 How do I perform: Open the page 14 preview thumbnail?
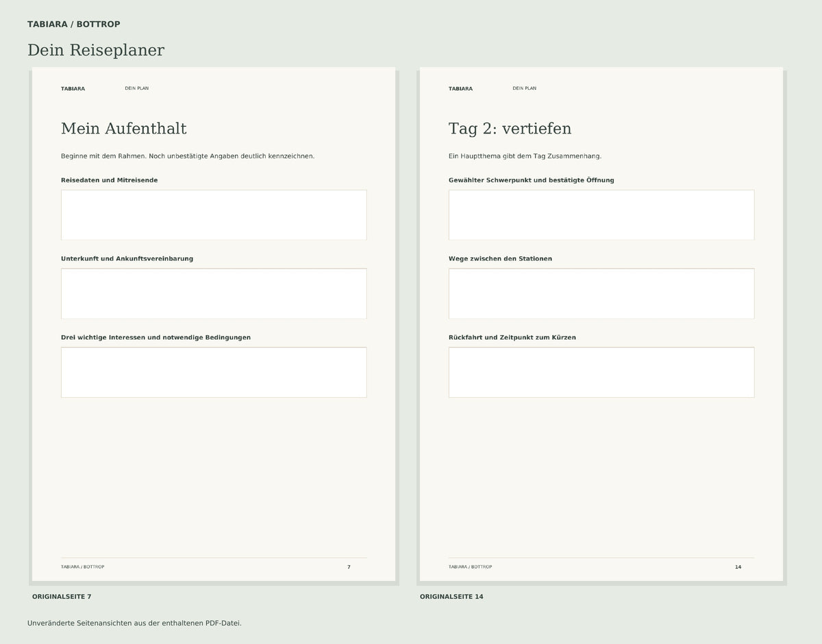[x=601, y=324]
